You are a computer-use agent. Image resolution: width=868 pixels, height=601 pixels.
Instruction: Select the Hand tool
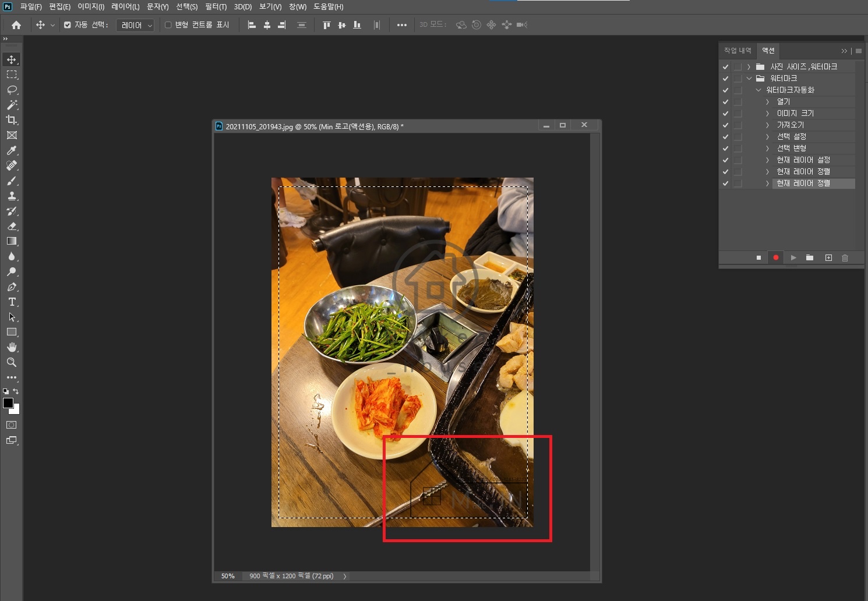[12, 347]
